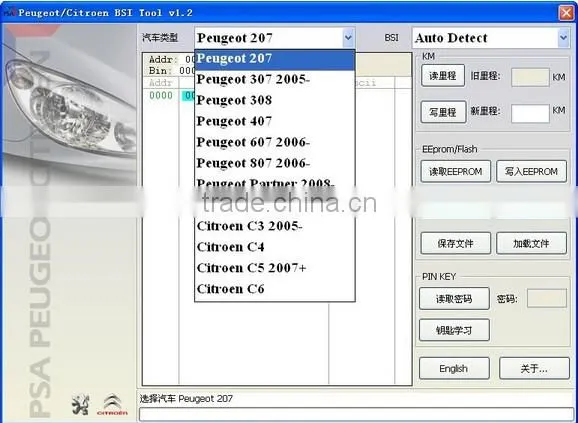Choose Citroen C3 2005- from the list

[x=275, y=227]
